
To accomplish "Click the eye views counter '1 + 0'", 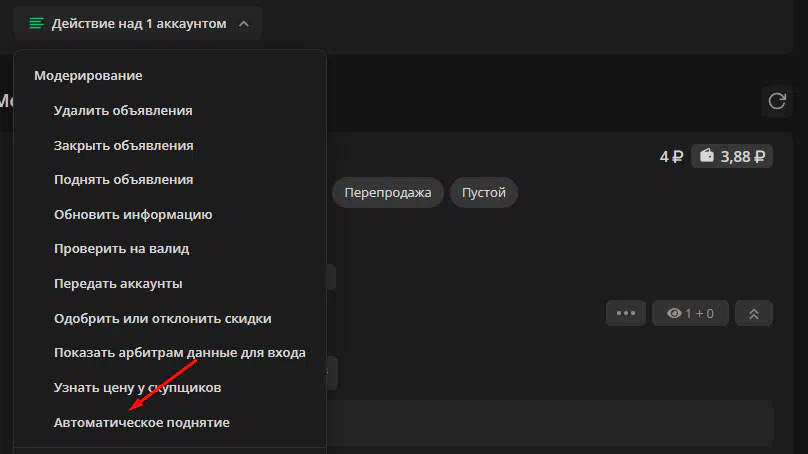I will pos(690,313).
